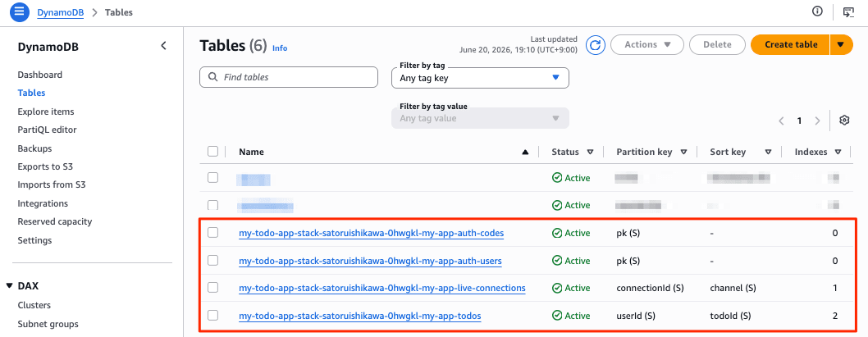This screenshot has width=868, height=337.
Task: Open the hamburger navigation menu icon
Action: [x=19, y=11]
